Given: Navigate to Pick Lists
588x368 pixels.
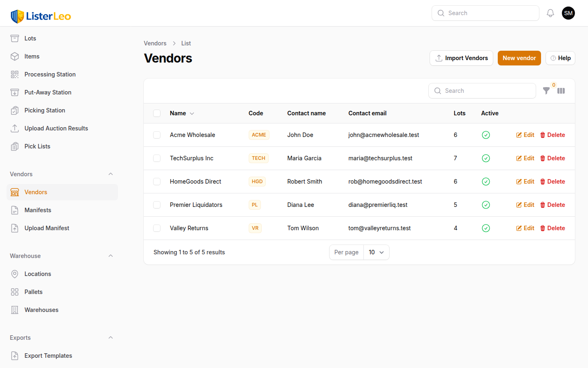Looking at the screenshot, I should [x=37, y=146].
